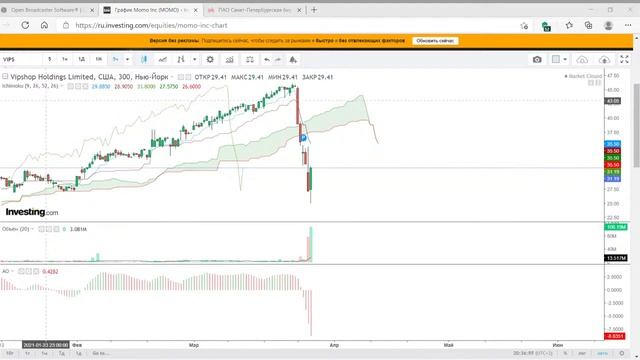640x360 pixels.
Task: Open chart layout square icon
Action: [556, 60]
